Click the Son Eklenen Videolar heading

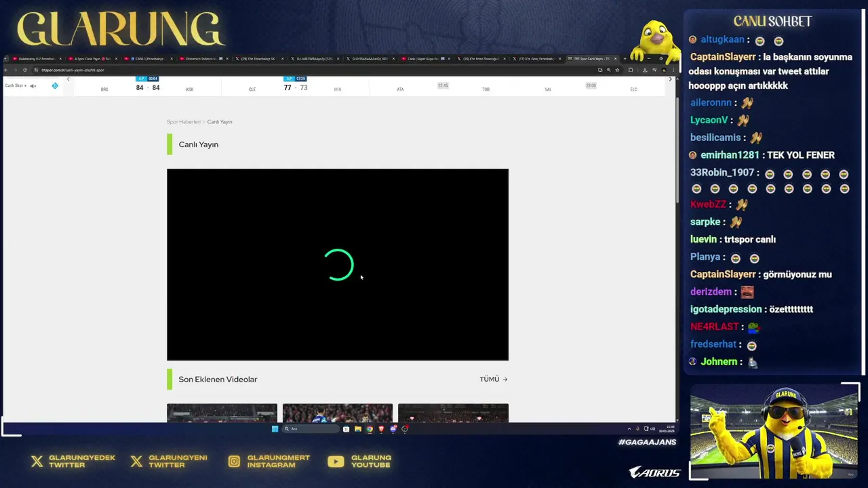(218, 380)
